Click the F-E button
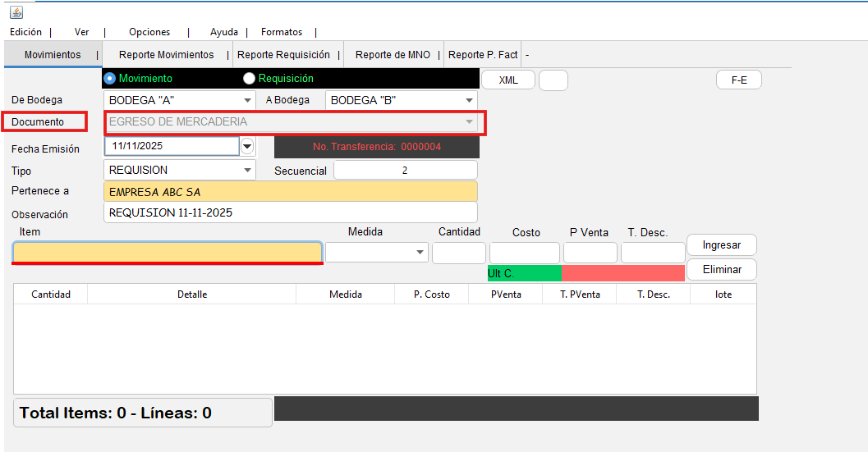Viewport: 868px width, 452px height. click(738, 80)
